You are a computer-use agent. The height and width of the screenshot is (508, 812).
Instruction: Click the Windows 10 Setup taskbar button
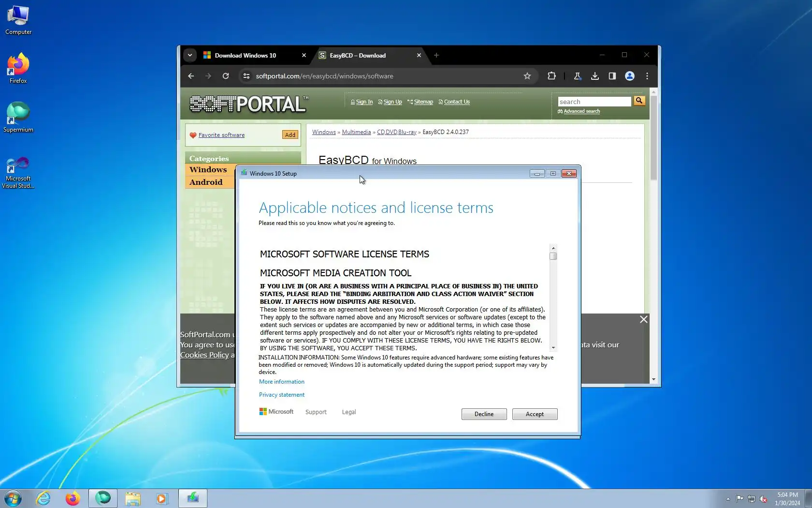(193, 498)
